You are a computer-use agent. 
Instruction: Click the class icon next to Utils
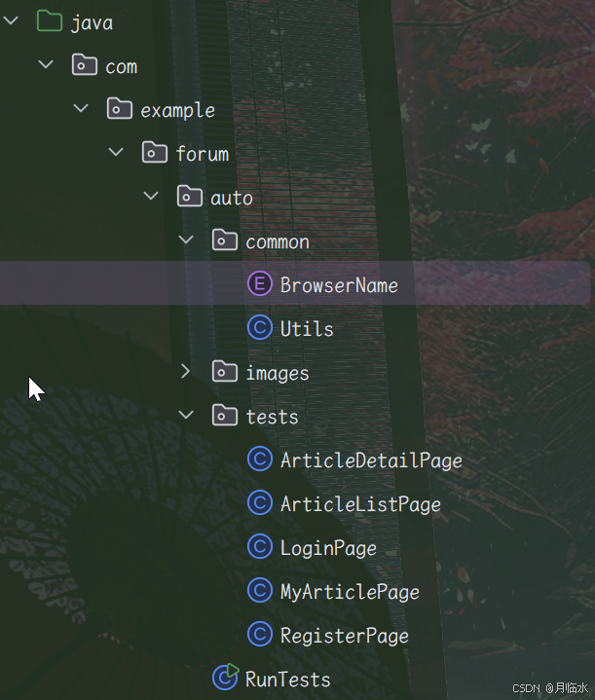260,327
